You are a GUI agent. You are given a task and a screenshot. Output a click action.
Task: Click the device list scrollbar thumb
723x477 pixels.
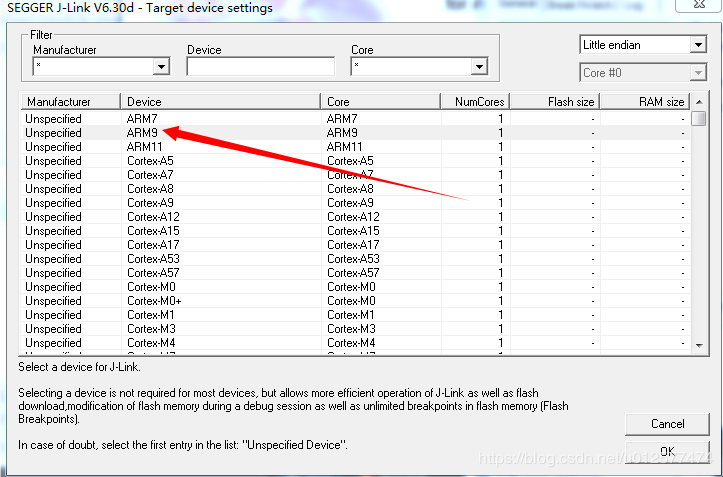(699, 119)
